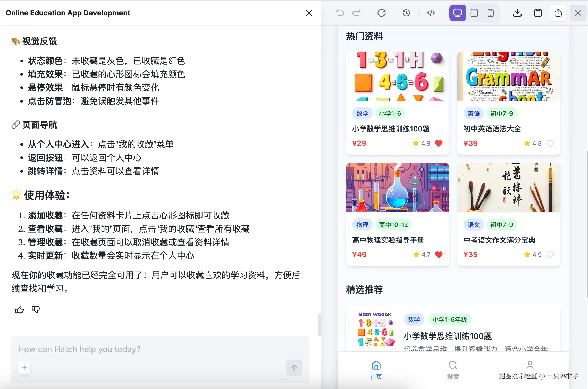Favorite 初中英语语法大全 with heart icon
The width and height of the screenshot is (588, 389).
pos(550,143)
